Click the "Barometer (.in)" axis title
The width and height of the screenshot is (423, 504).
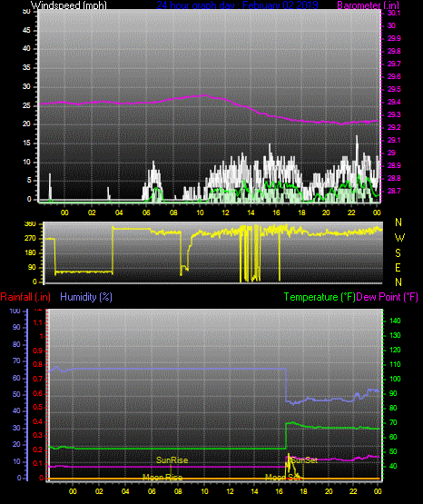368,5
